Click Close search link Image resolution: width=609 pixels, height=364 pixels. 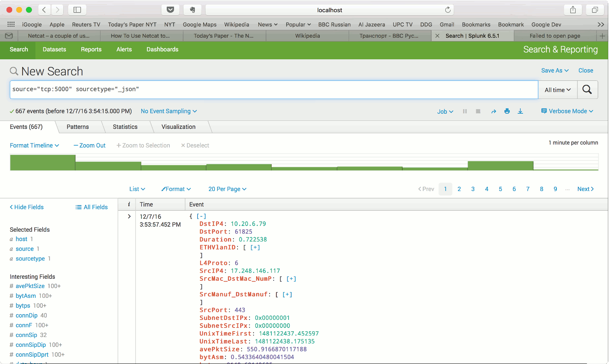pyautogui.click(x=586, y=70)
